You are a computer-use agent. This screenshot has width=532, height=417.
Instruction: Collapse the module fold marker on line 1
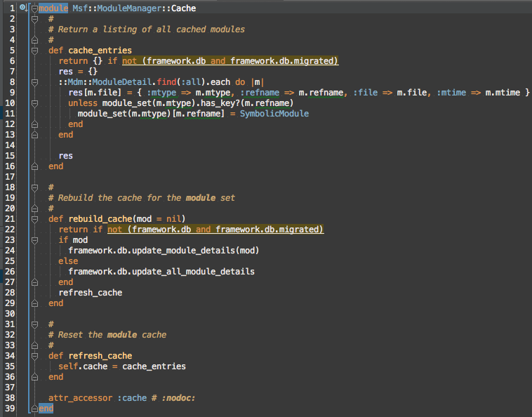point(34,8)
